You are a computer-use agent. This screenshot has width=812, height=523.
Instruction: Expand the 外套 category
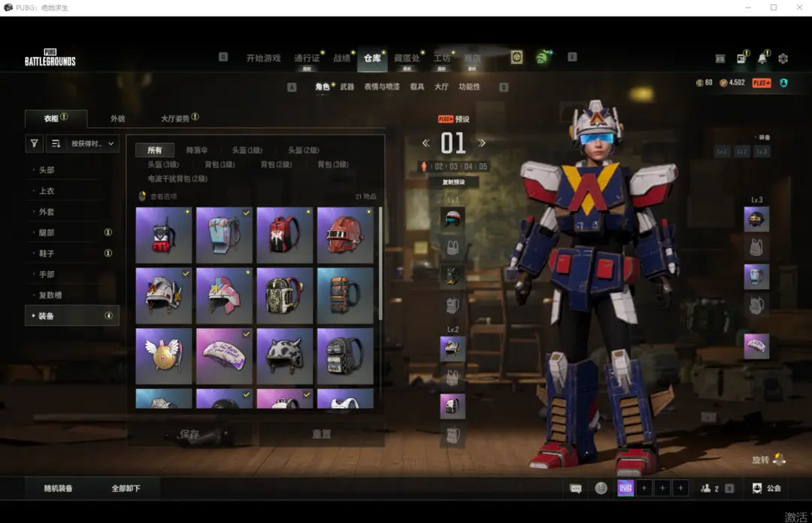71,211
